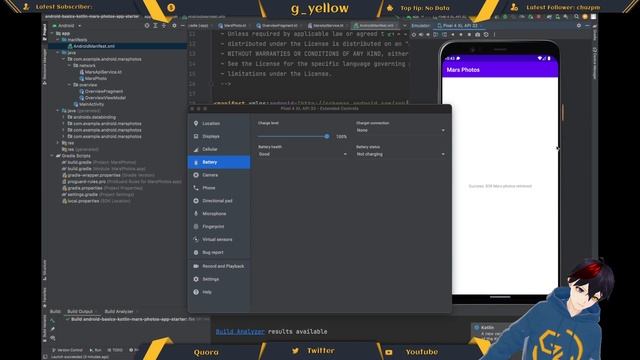Select opened file target icon in Project panel
640x360 pixels.
point(147,25)
